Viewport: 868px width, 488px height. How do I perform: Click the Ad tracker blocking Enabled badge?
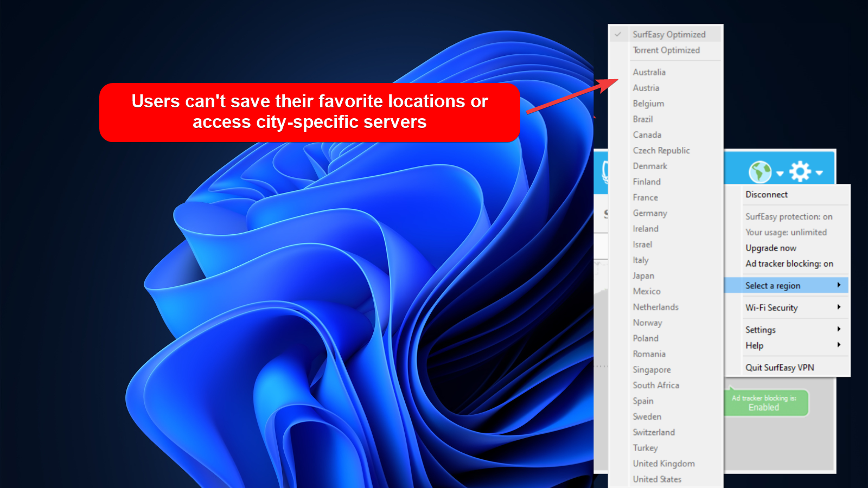tap(766, 403)
